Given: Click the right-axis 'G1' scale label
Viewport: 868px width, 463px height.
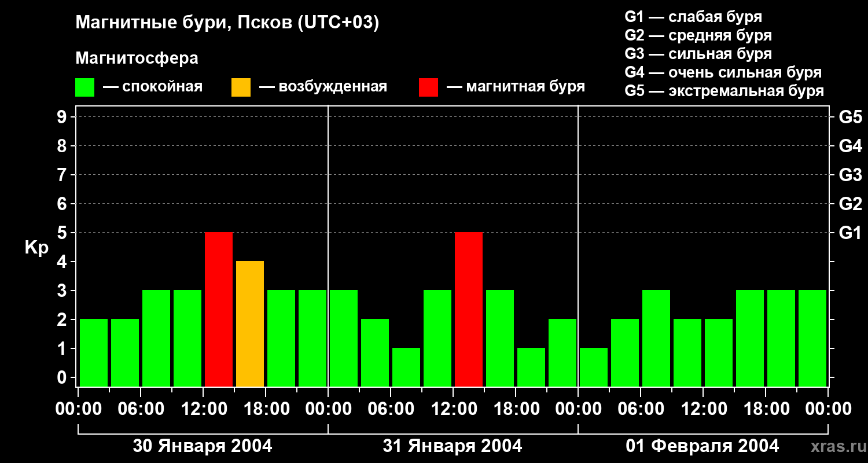Looking at the screenshot, I should tap(850, 233).
